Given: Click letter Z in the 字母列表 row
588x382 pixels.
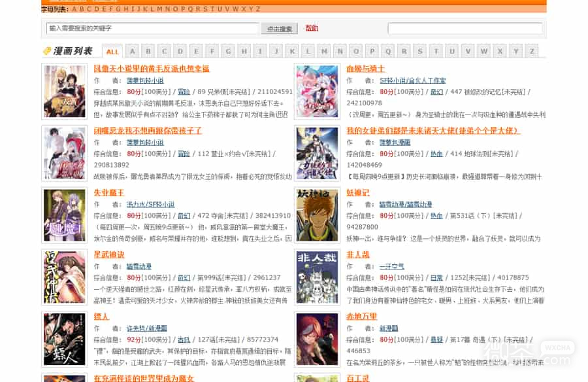Looking at the screenshot, I should (x=258, y=9).
